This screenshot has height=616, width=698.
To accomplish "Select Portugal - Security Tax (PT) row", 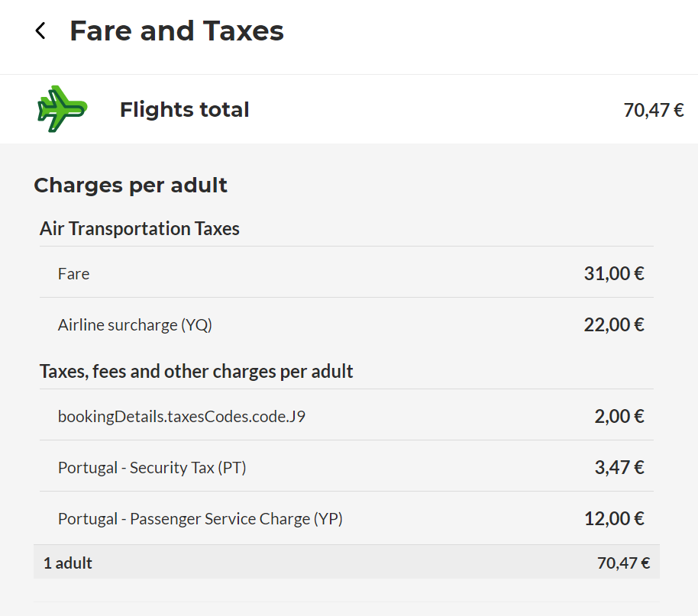I will click(347, 468).
